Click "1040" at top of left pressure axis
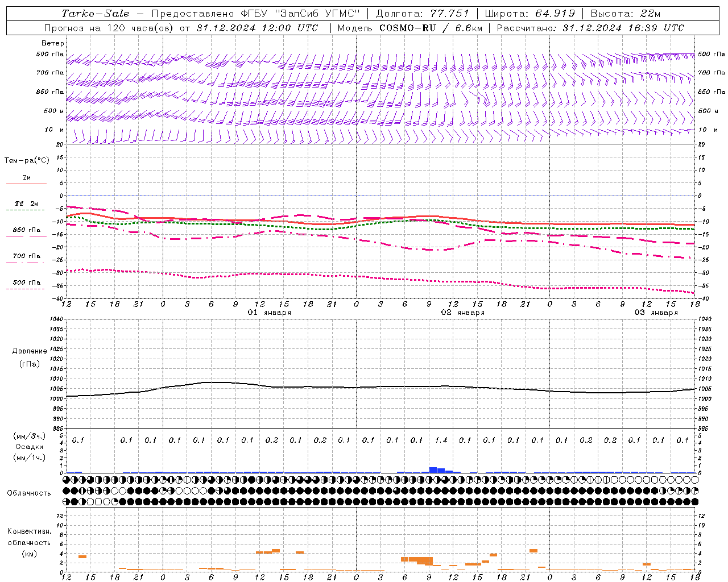 click(56, 319)
